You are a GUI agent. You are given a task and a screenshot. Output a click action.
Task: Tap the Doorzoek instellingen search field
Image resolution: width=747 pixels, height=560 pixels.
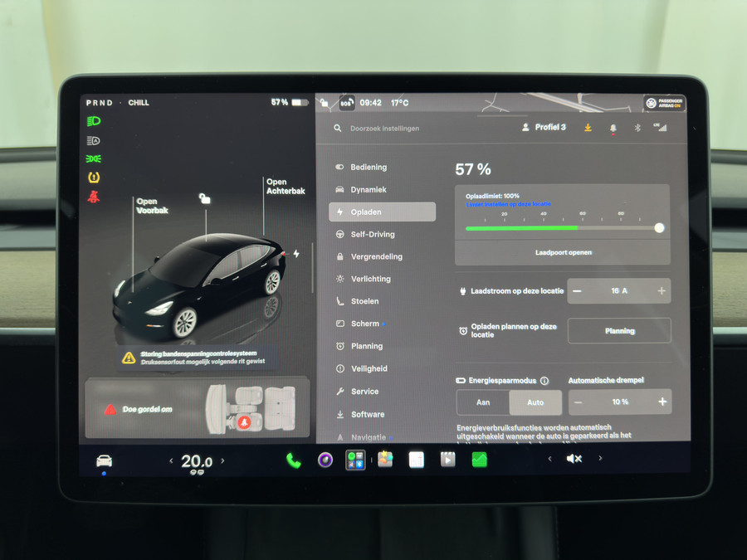384,128
